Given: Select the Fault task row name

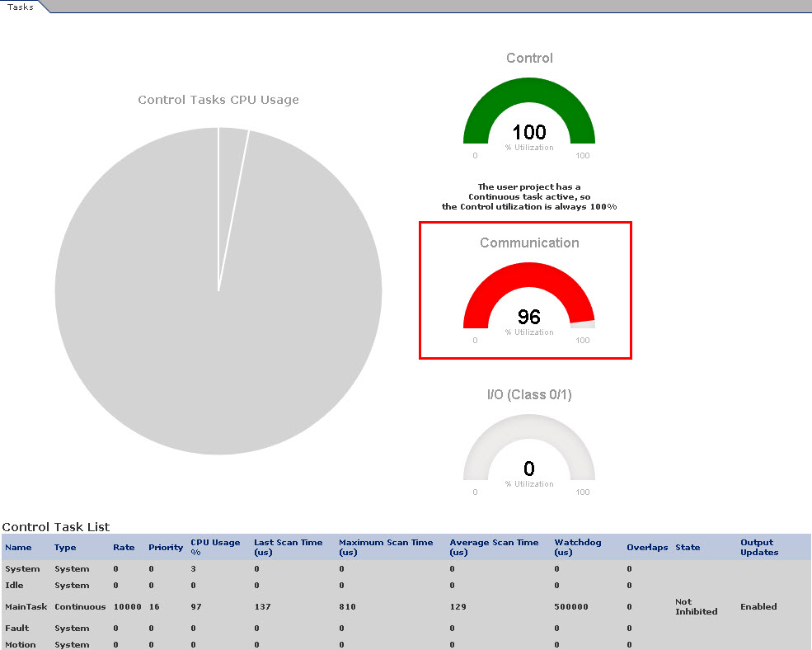Looking at the screenshot, I should click(x=16, y=629).
